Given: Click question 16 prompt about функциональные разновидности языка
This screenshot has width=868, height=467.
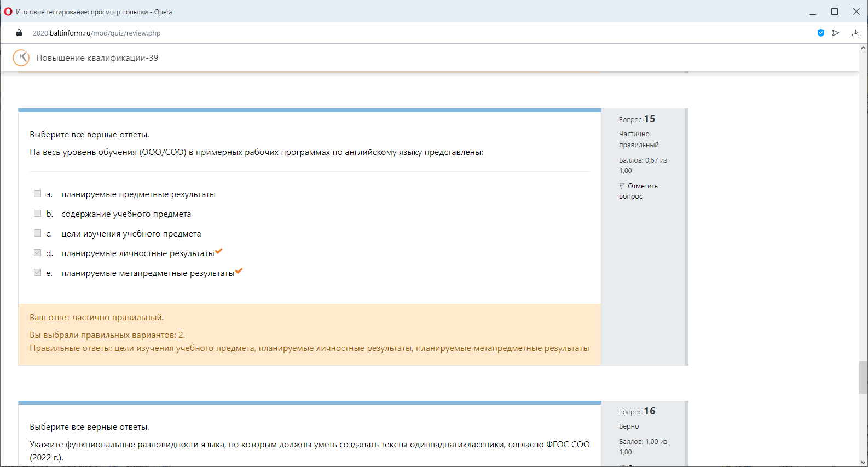Looking at the screenshot, I should [310, 451].
